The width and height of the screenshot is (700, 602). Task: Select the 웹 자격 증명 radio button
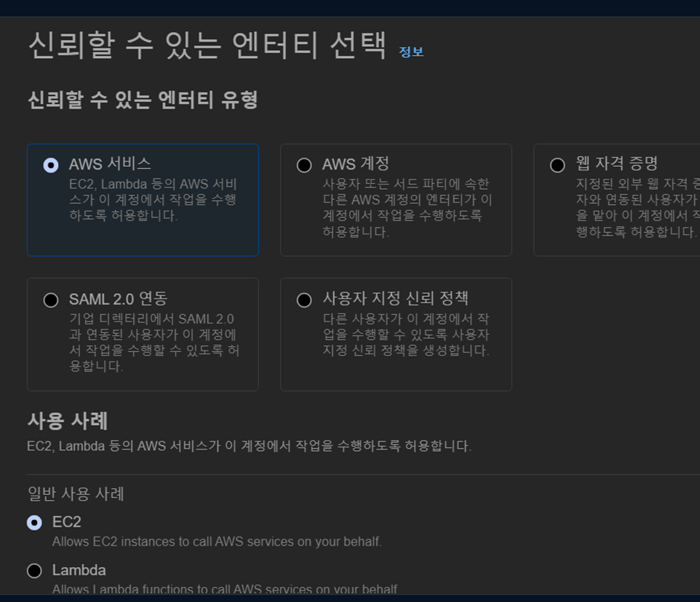557,165
